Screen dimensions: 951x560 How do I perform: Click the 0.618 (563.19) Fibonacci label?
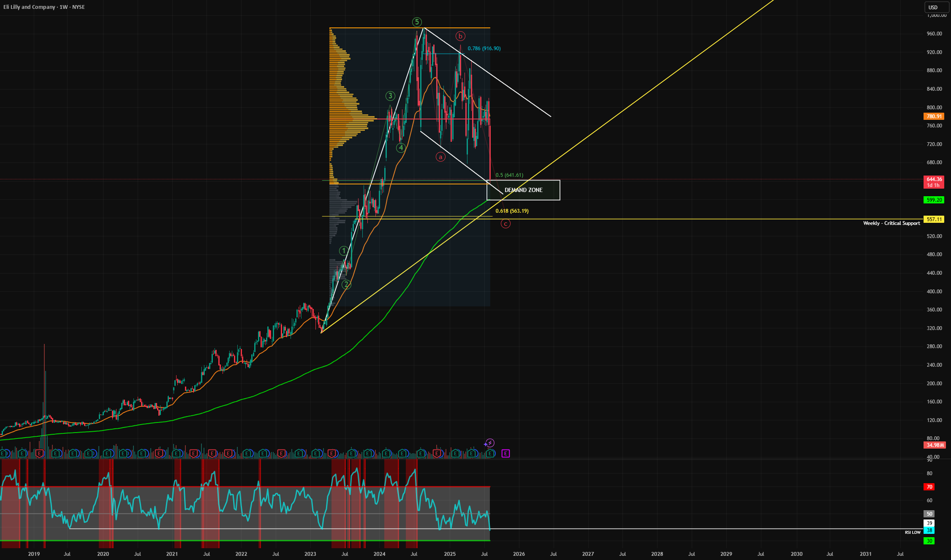(512, 211)
